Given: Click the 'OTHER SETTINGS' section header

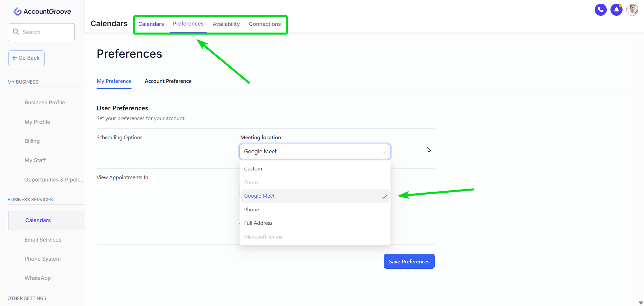Looking at the screenshot, I should (27, 298).
